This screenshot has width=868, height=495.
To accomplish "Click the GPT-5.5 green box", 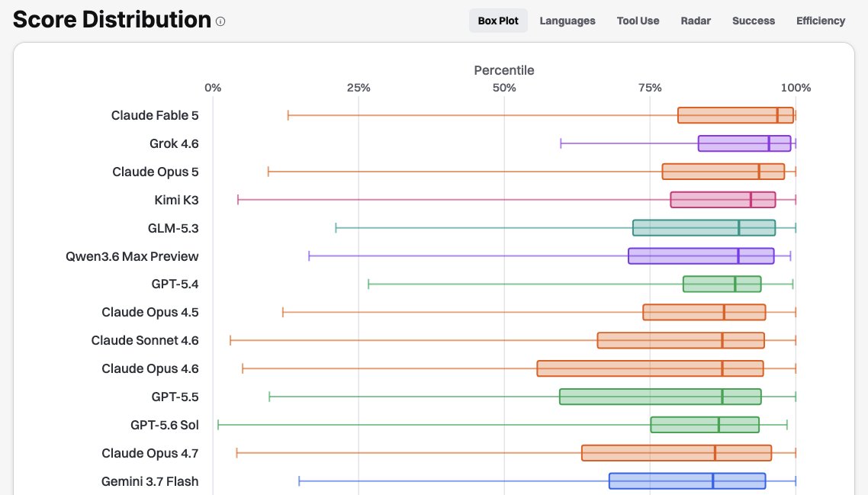I will point(661,397).
